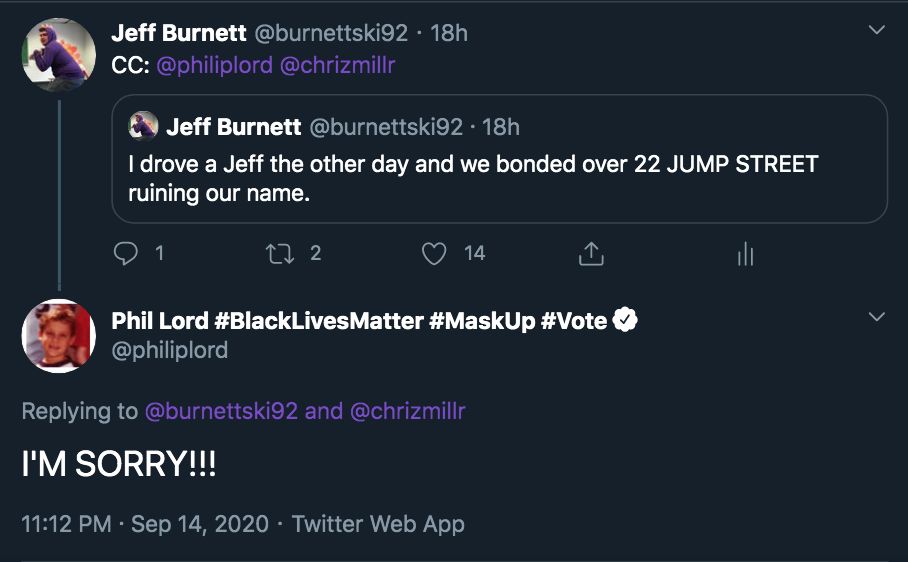Click @chrizmillr in Replying to line
This screenshot has height=562, width=908.
(408, 411)
